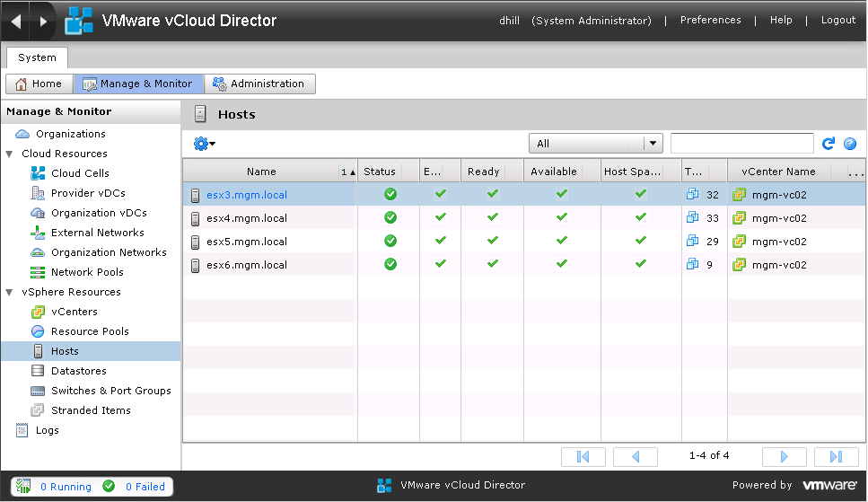Open the column chooser ellipsis
The image size is (868, 502).
855,173
